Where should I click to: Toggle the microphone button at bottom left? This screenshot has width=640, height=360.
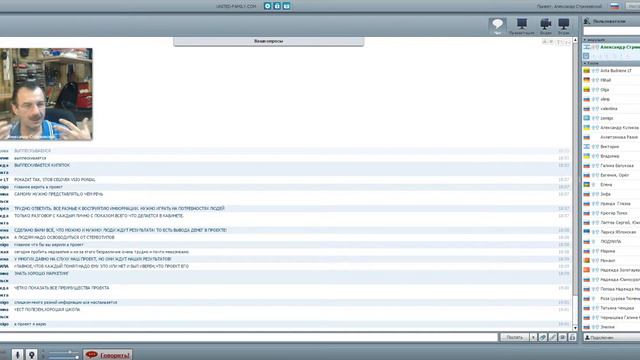coord(17,355)
